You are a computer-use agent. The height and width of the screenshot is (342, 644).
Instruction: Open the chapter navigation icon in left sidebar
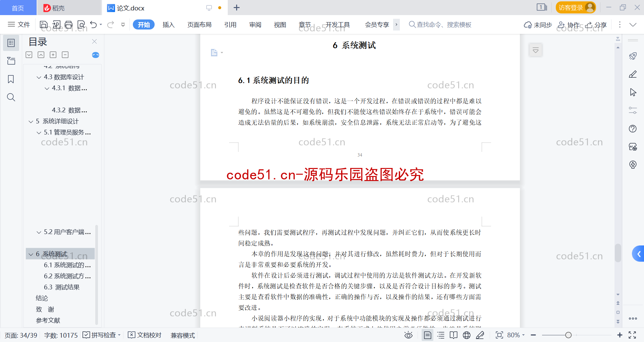[x=11, y=61]
